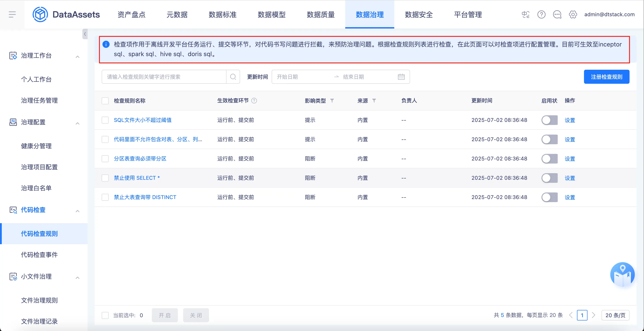The image size is (644, 331).
Task: Click the settings gear icon in header
Action: click(573, 14)
